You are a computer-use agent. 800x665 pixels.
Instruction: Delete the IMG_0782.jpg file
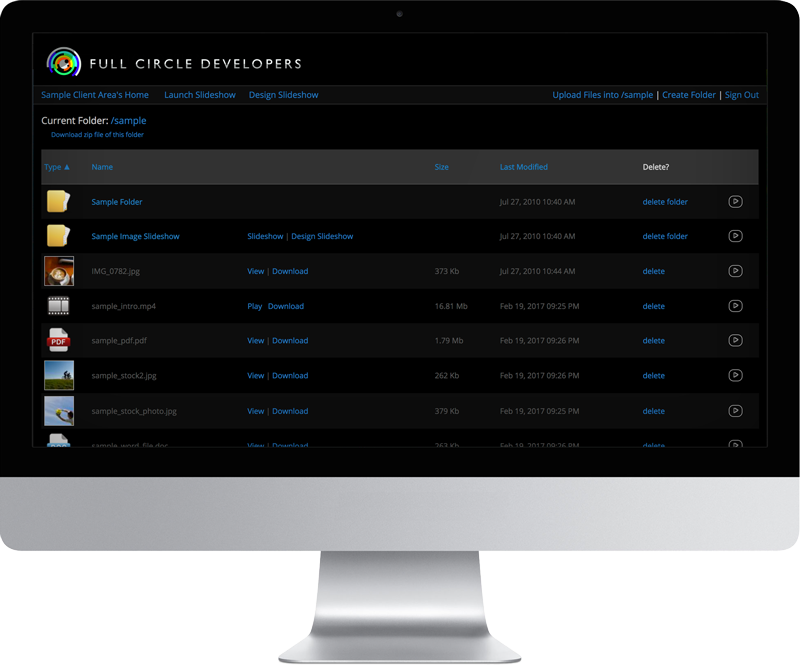click(654, 271)
